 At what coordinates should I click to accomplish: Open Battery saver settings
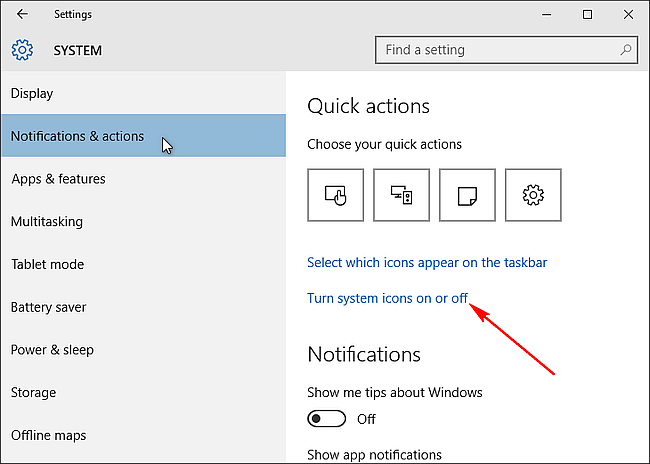coord(143,307)
